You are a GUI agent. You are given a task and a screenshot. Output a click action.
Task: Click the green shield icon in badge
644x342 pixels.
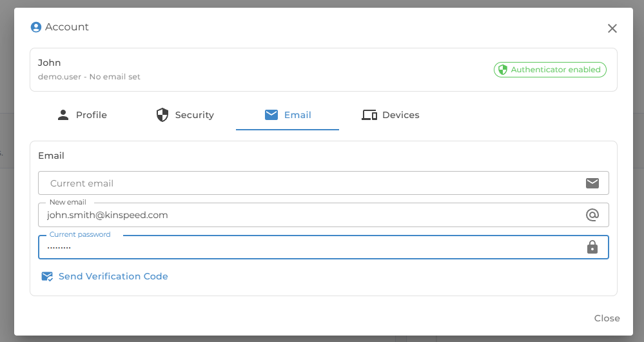(x=503, y=70)
